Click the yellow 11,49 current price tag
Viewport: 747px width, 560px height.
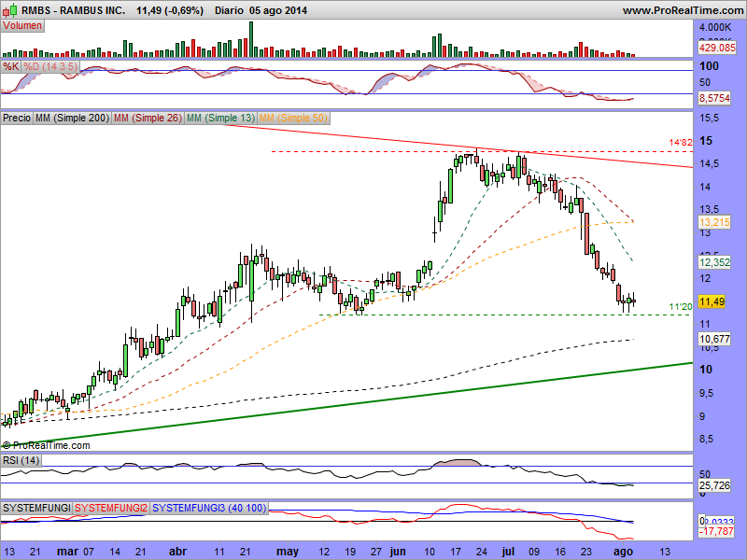[x=712, y=301]
